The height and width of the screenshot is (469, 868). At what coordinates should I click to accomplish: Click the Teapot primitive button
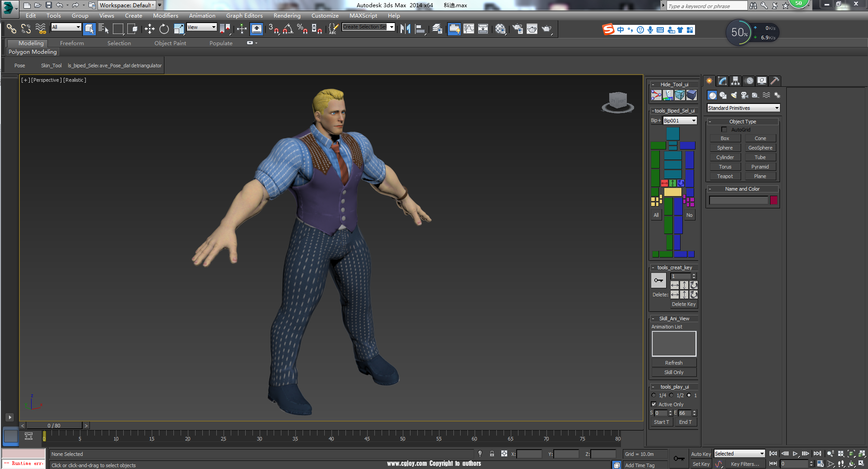(x=725, y=176)
